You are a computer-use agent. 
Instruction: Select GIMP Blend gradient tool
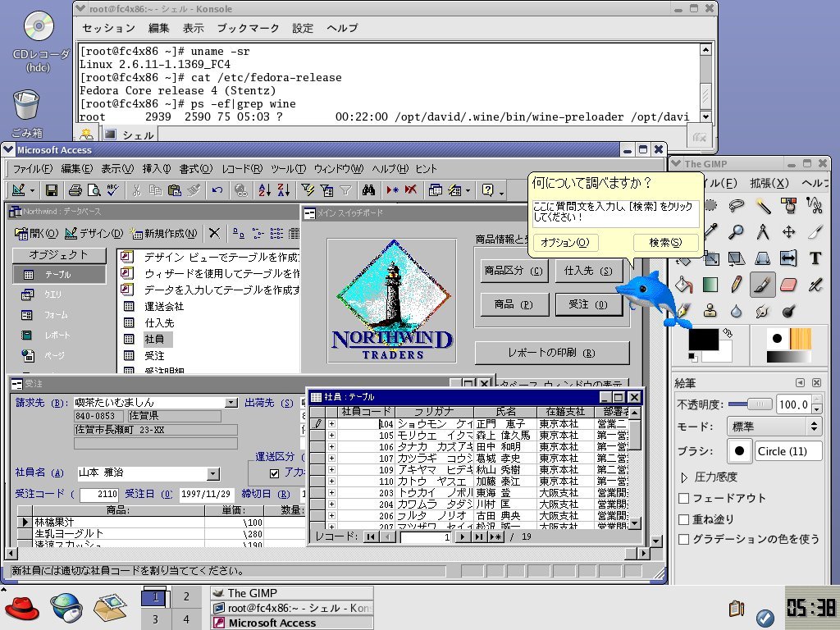(x=710, y=285)
